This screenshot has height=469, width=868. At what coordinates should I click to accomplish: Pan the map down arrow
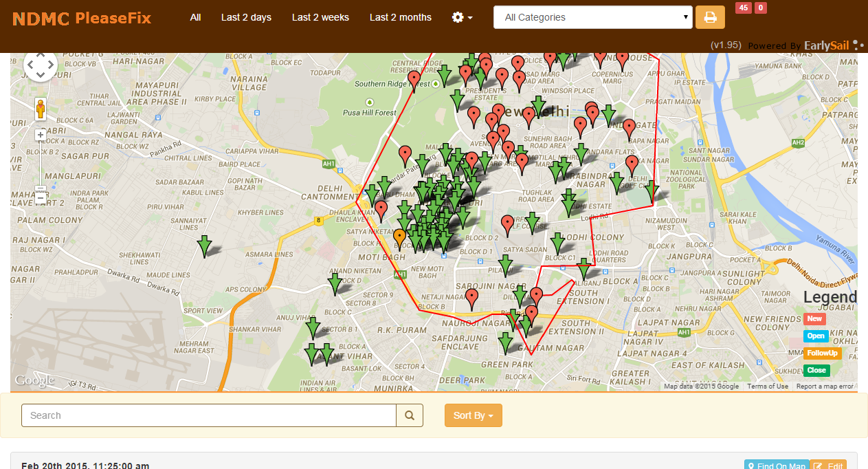[41, 75]
